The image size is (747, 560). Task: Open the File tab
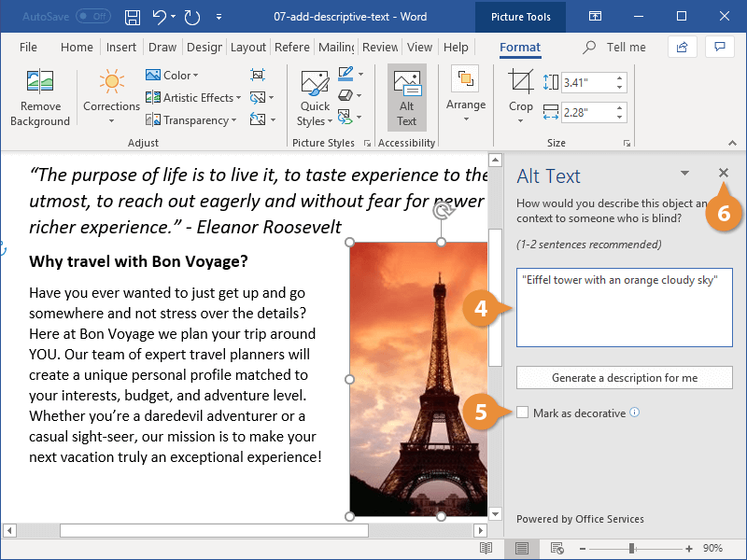pos(28,48)
